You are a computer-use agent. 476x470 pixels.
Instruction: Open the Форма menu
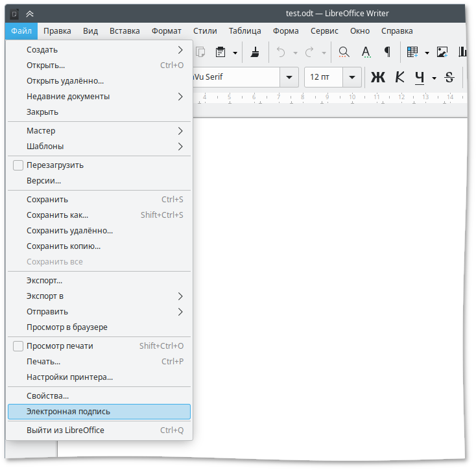coord(285,31)
